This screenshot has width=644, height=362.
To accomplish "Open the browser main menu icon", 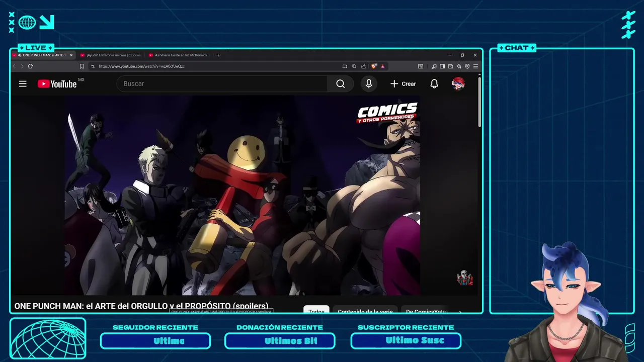I will (x=475, y=66).
